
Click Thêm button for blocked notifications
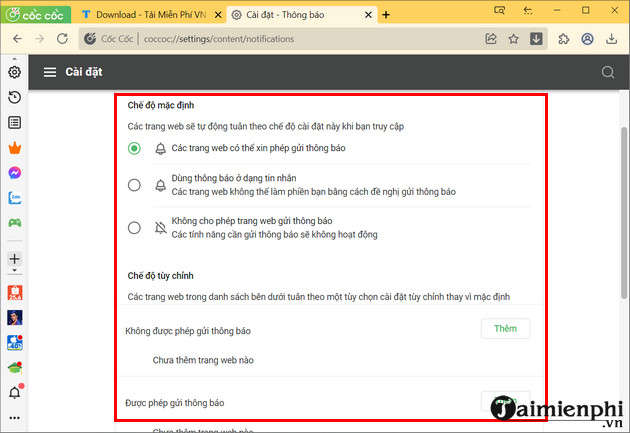coord(505,328)
